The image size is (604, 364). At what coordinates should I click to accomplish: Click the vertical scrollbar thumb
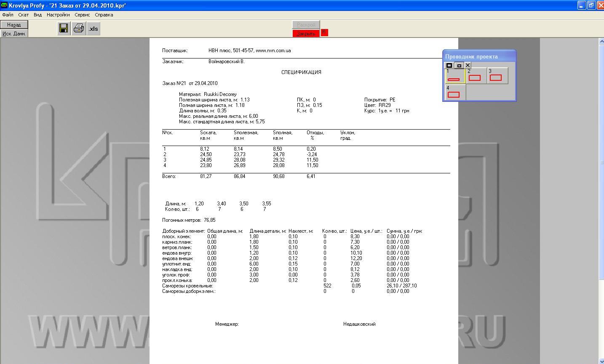coord(601,162)
